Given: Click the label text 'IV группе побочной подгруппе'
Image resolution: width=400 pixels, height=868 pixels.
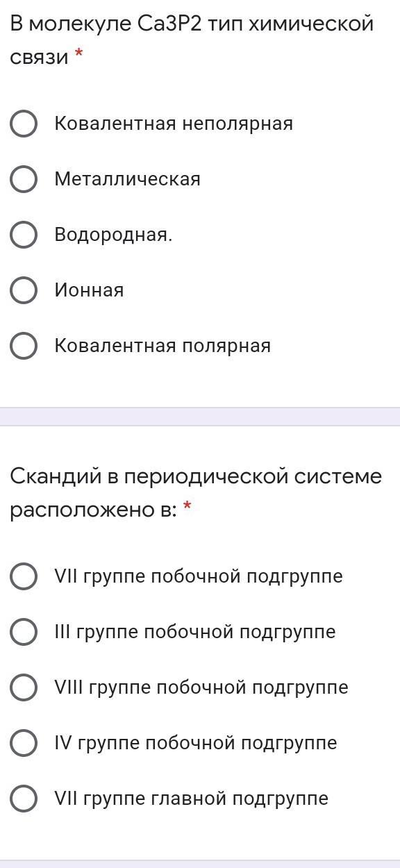Looking at the screenshot, I should click(196, 743).
